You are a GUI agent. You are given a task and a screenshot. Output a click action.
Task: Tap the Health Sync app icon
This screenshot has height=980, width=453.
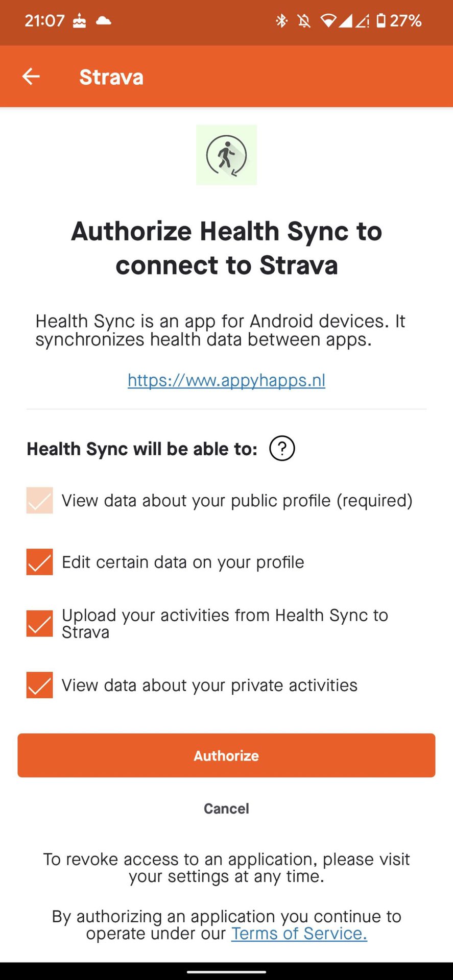point(226,155)
